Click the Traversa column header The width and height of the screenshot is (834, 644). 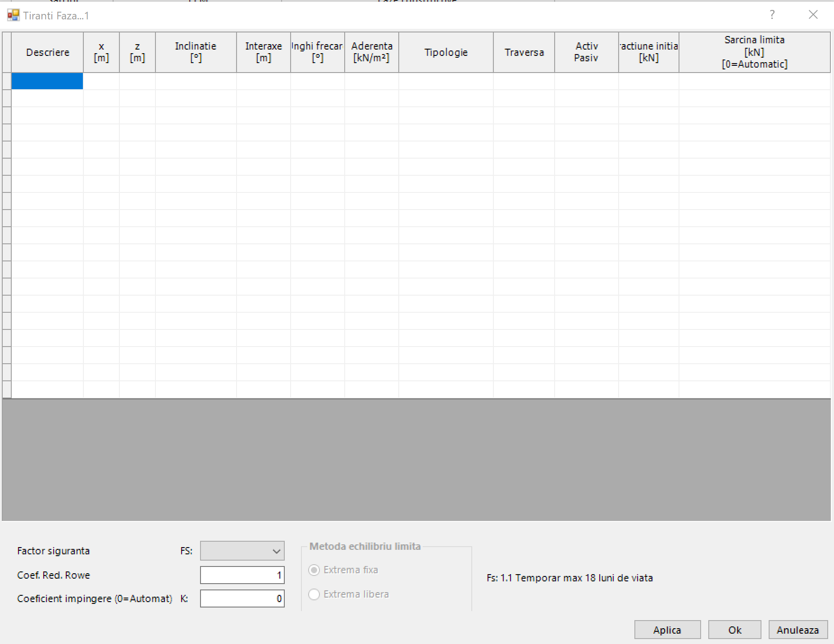[524, 52]
